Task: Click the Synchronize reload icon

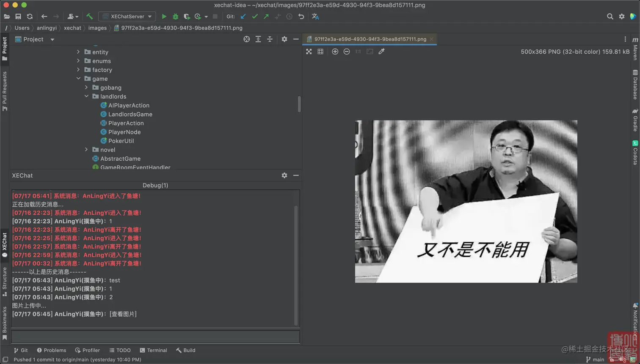Action: 30,16
